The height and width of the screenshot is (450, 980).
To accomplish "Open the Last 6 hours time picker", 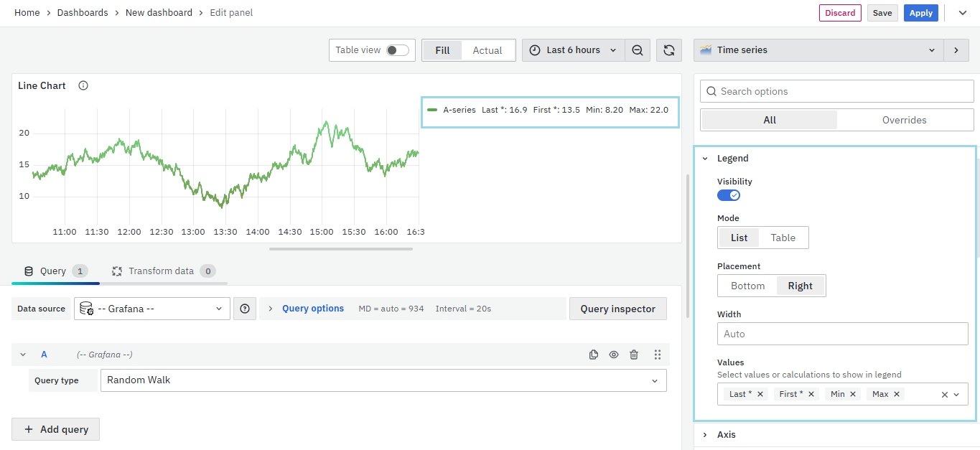I will click(x=573, y=50).
